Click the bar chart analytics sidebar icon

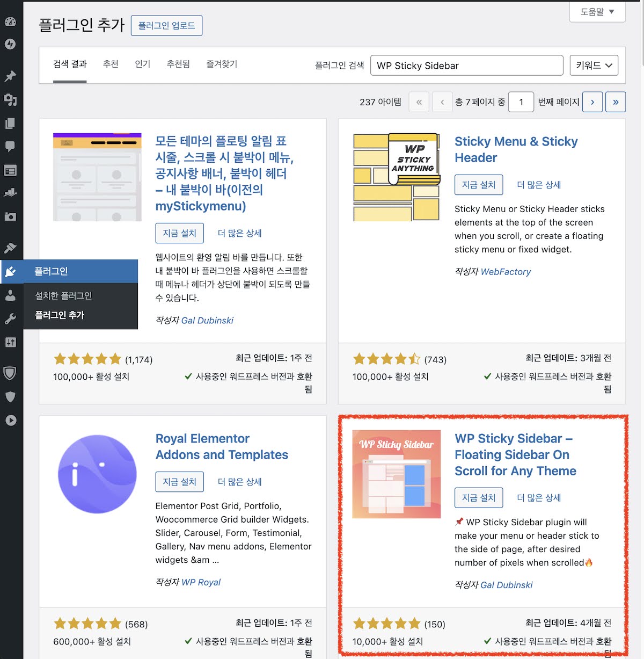pos(10,193)
